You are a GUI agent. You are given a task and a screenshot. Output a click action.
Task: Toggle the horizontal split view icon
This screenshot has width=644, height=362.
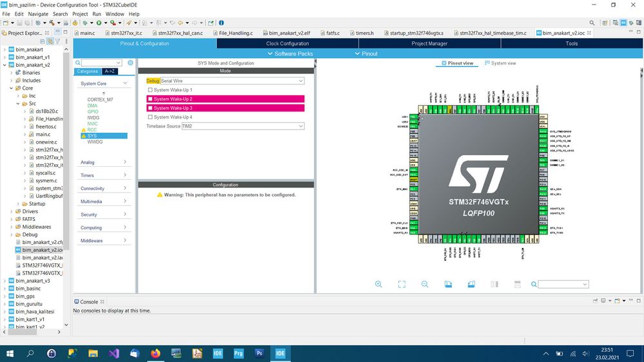tap(518, 284)
